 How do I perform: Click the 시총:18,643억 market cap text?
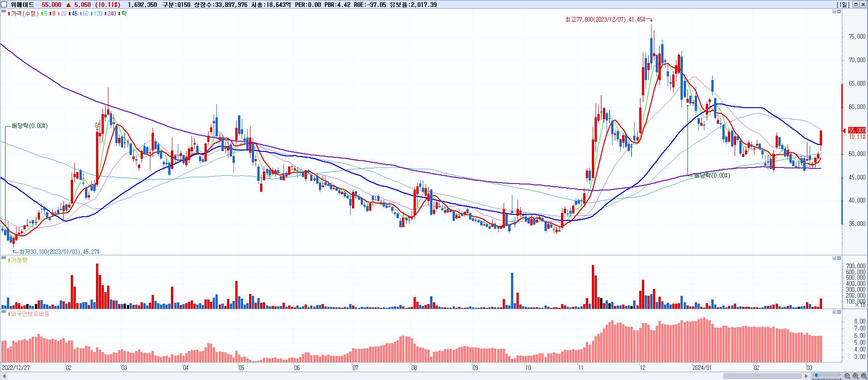click(x=271, y=5)
